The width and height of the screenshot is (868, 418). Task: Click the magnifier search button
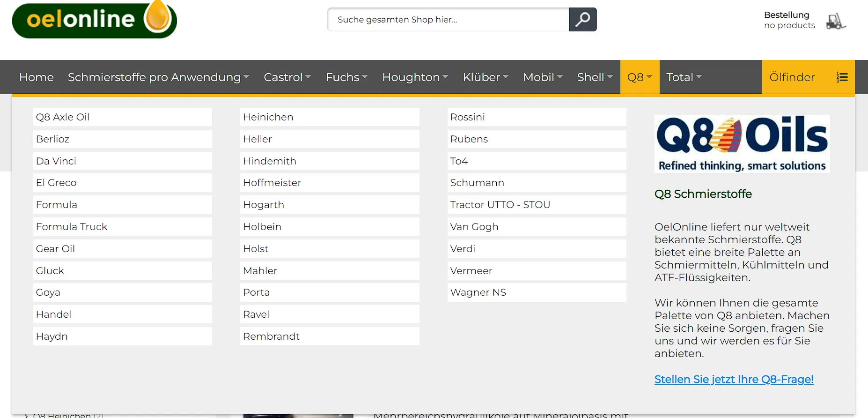point(583,20)
